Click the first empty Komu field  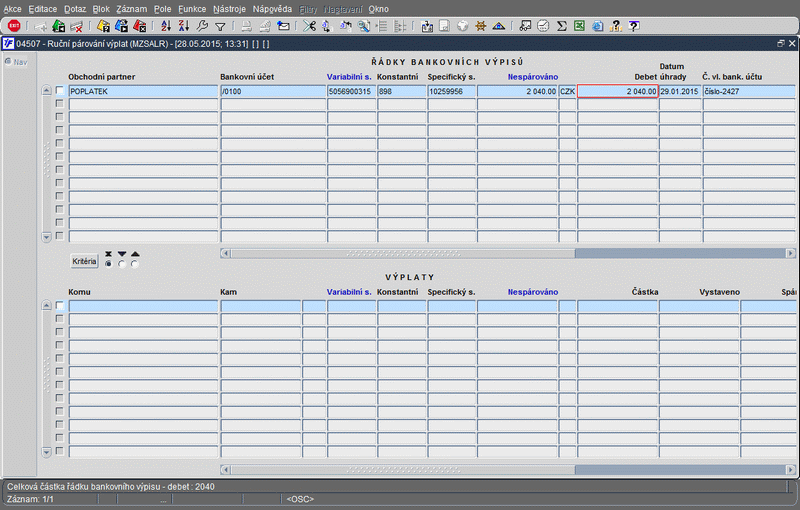(x=143, y=306)
